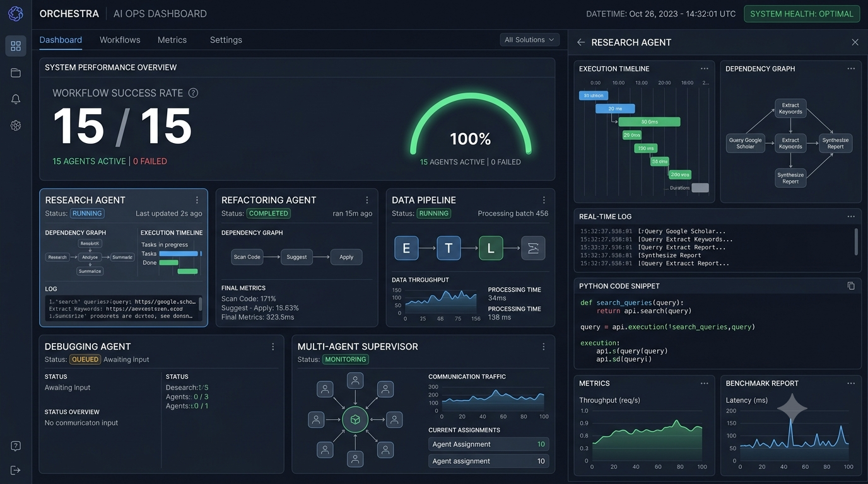Click the Scan Code node in Refactoring Agent

click(x=247, y=256)
